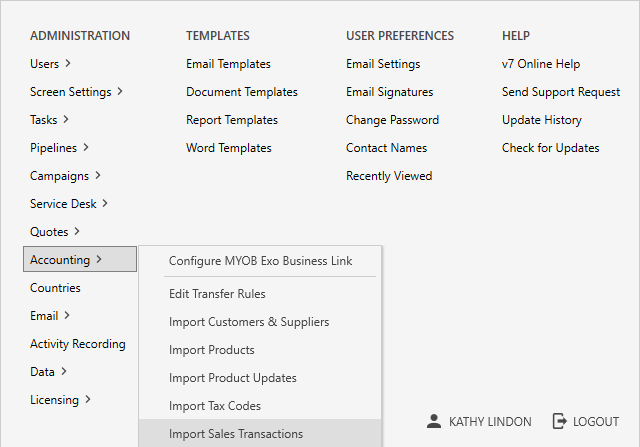Click Send Support Request
The height and width of the screenshot is (447, 640).
[561, 92]
